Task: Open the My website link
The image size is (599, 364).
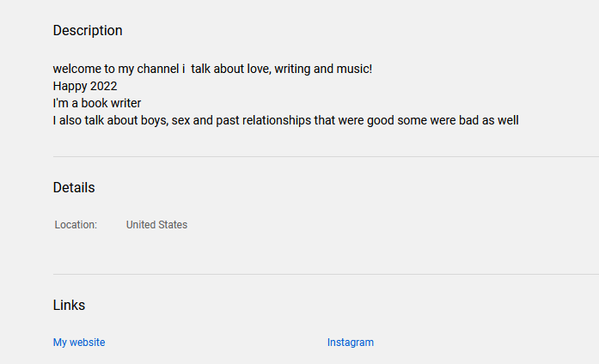Action: [79, 343]
